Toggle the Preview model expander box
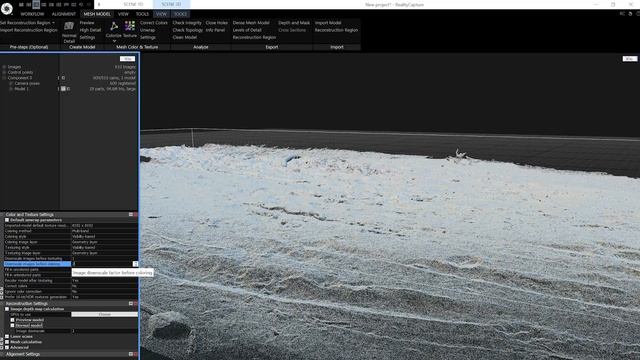Screen dimensions: 640x360 [x=13, y=320]
